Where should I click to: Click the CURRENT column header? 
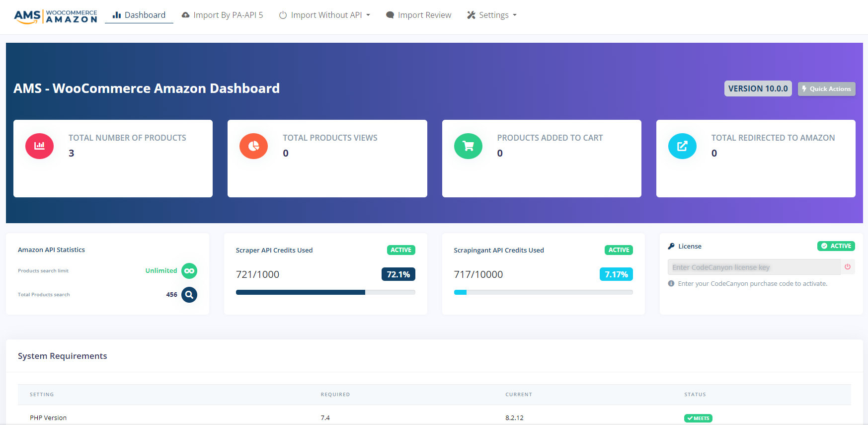pos(519,395)
